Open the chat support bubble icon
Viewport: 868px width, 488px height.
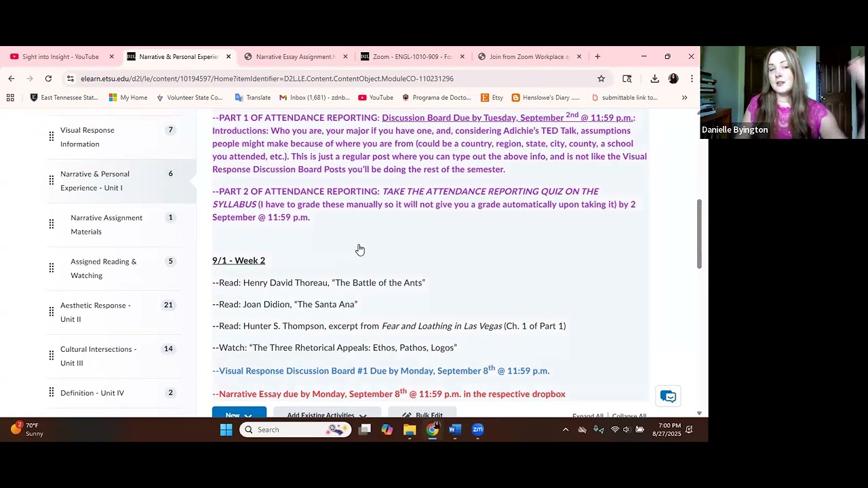668,396
